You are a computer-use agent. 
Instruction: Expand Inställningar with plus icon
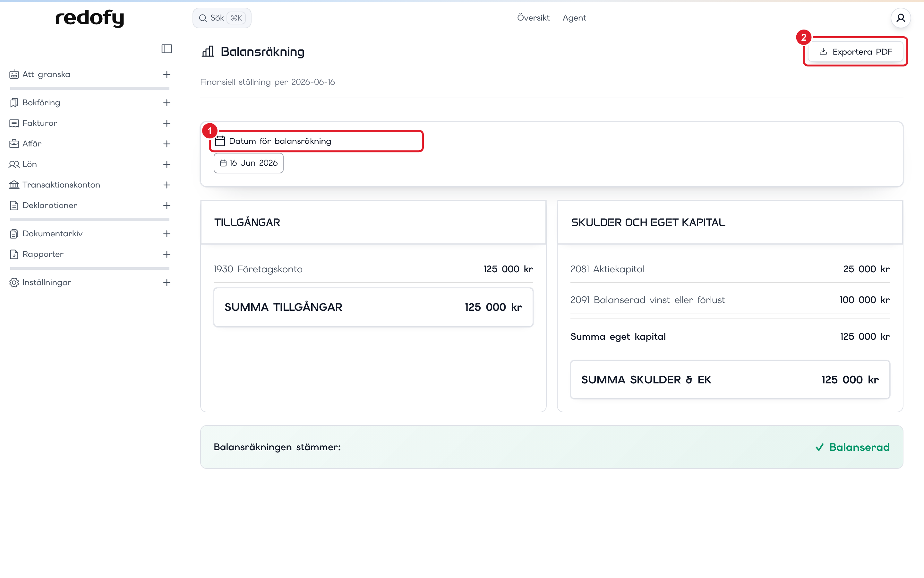tap(167, 283)
